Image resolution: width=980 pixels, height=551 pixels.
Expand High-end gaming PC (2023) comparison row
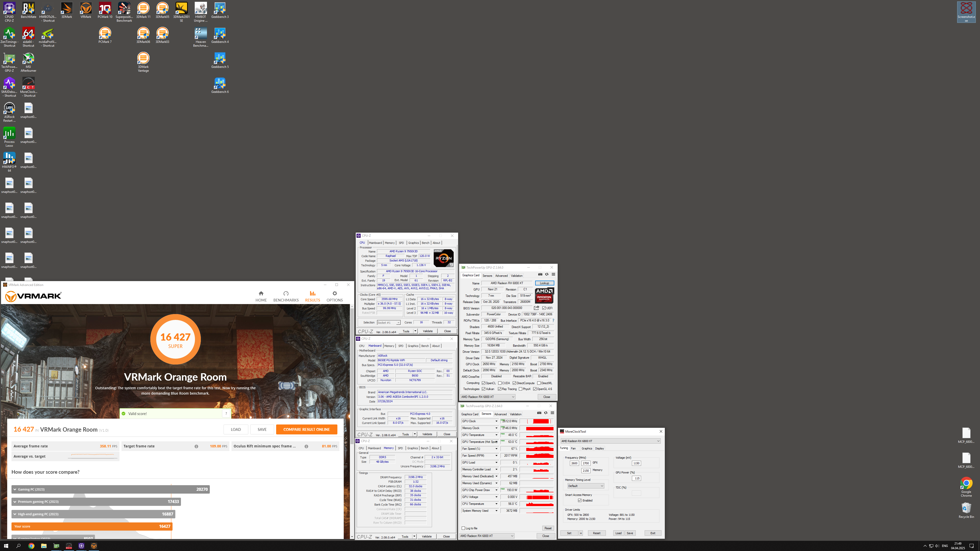click(93, 514)
